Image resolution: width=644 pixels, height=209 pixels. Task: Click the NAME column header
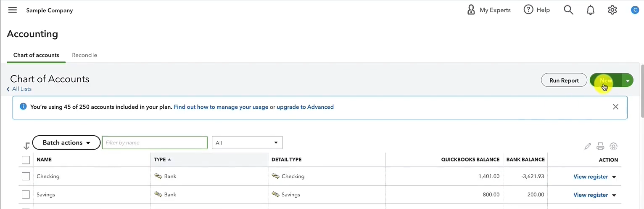click(44, 160)
